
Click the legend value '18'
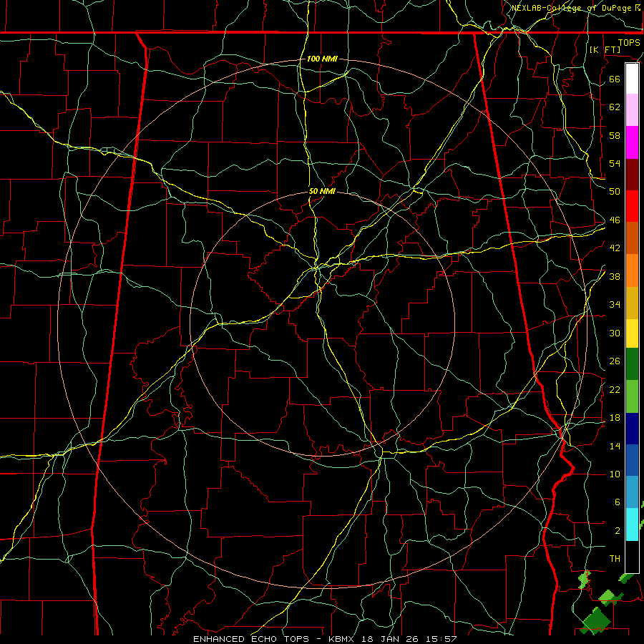(x=615, y=418)
